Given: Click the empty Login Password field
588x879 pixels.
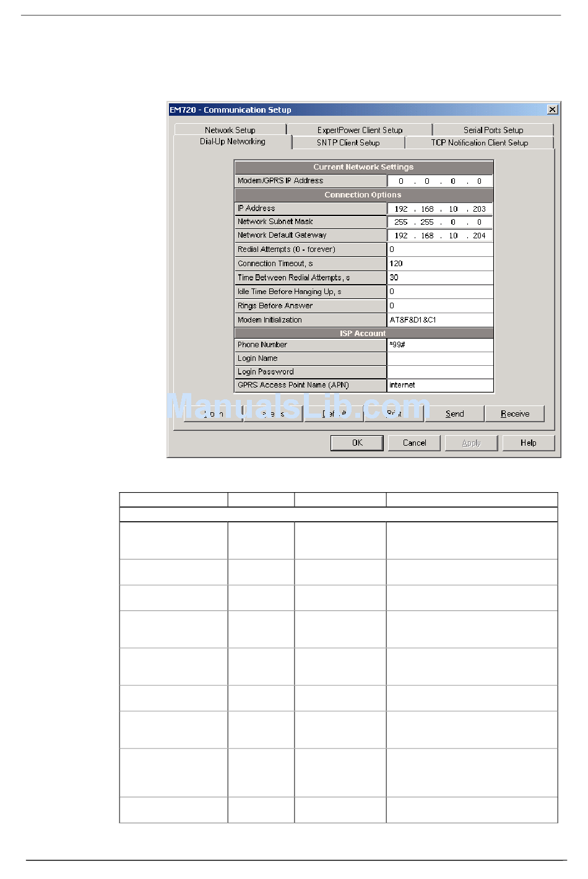Looking at the screenshot, I should click(440, 372).
